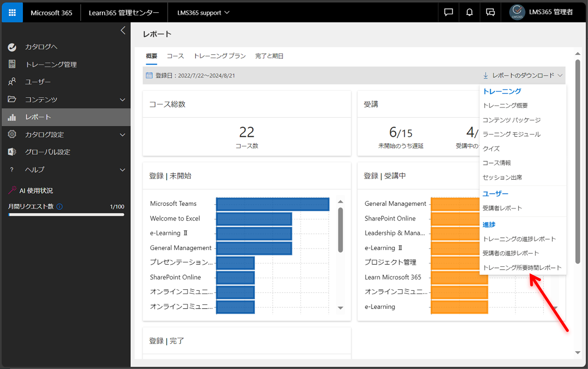Open the notifications bell icon
Image resolution: width=588 pixels, height=369 pixels.
[469, 12]
